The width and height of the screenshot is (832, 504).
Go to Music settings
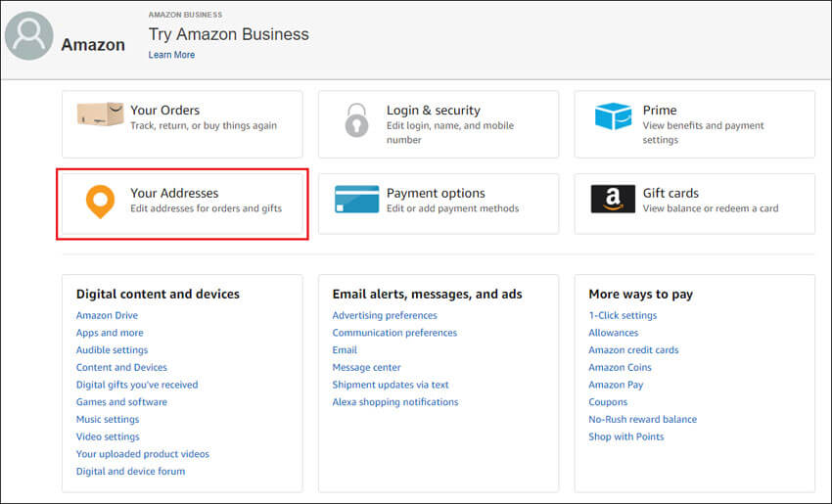(108, 419)
